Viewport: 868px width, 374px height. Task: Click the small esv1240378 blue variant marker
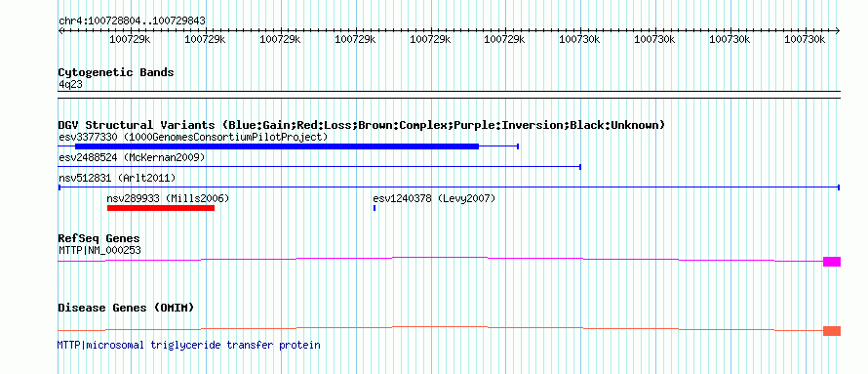[x=375, y=208]
